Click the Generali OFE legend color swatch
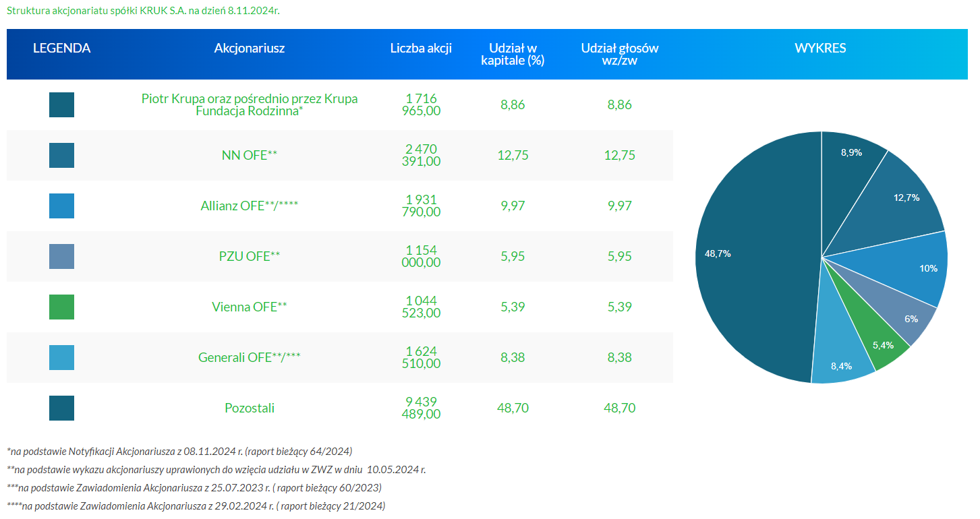Image resolution: width=980 pixels, height=519 pixels. pos(61,357)
